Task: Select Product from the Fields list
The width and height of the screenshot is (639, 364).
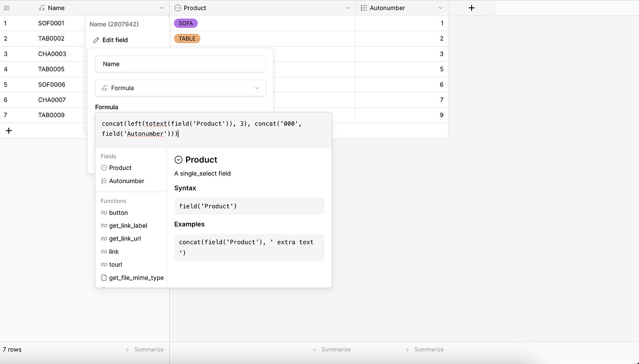Action: (x=121, y=168)
